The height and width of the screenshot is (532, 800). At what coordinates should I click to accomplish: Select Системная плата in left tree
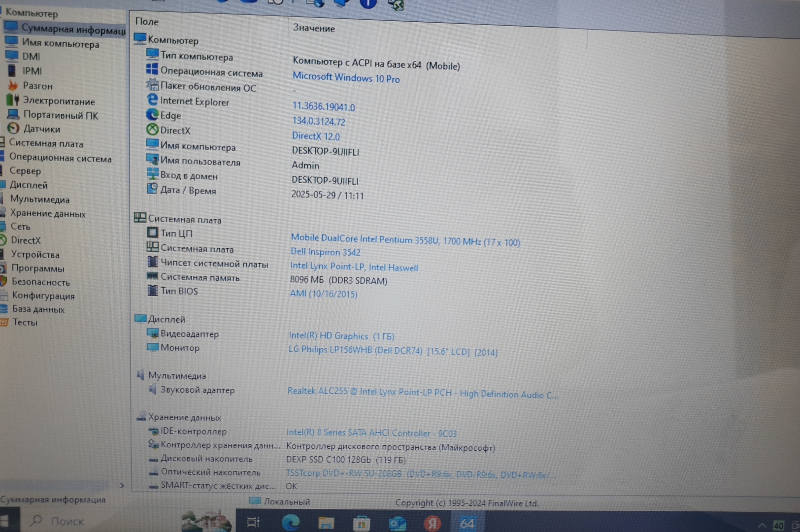46,143
